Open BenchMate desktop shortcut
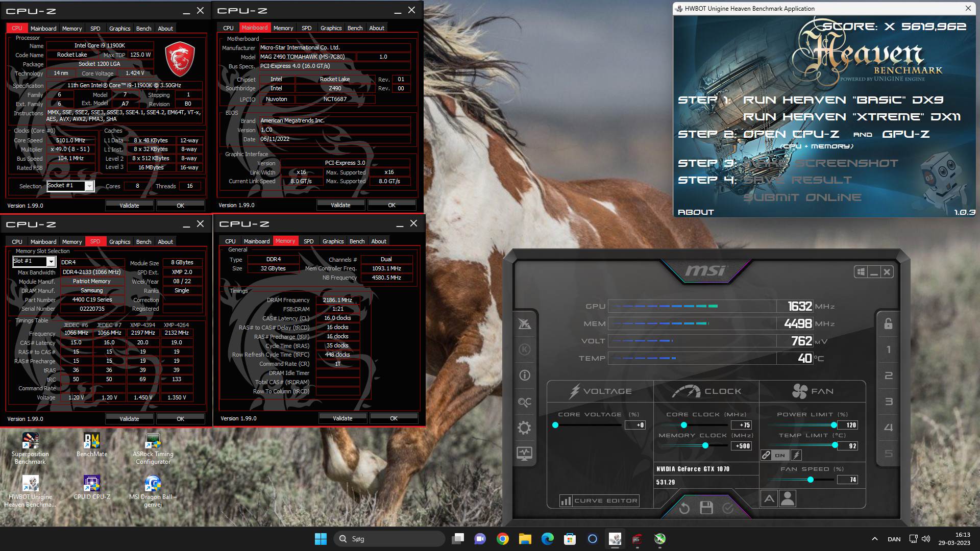The height and width of the screenshot is (551, 980). point(92,445)
